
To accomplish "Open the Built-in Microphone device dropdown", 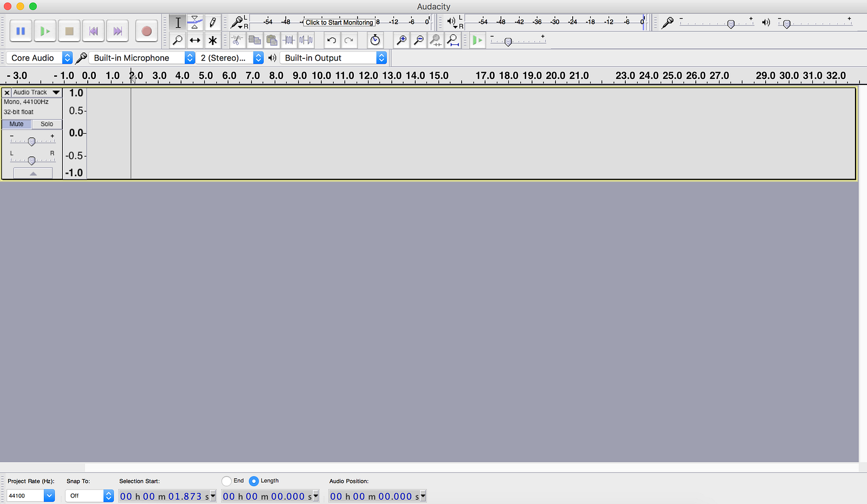I will (142, 58).
